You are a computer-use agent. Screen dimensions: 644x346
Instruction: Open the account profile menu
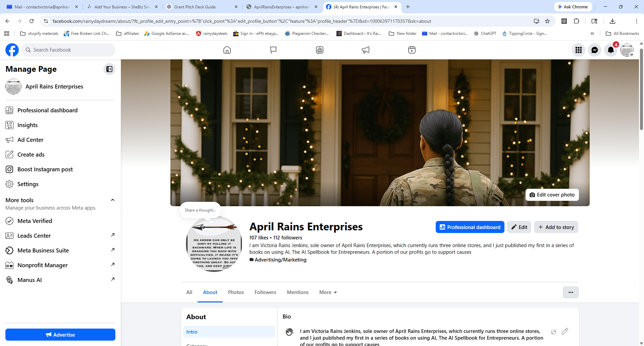click(x=627, y=50)
